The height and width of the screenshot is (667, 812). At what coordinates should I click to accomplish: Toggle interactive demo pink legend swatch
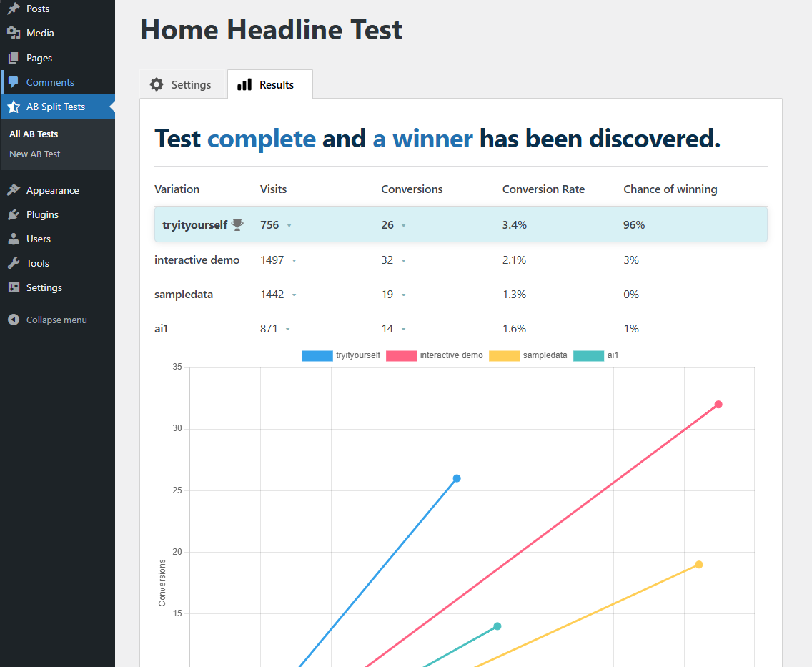click(401, 356)
